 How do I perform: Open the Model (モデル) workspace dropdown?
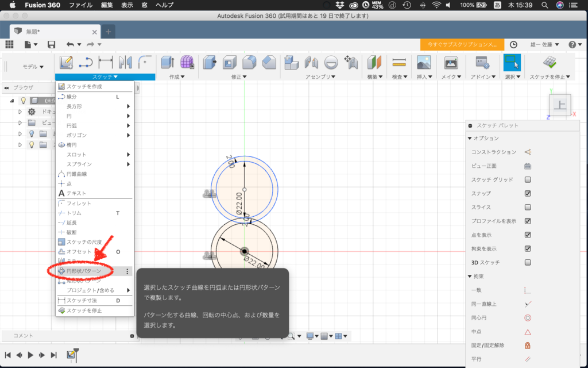[33, 67]
